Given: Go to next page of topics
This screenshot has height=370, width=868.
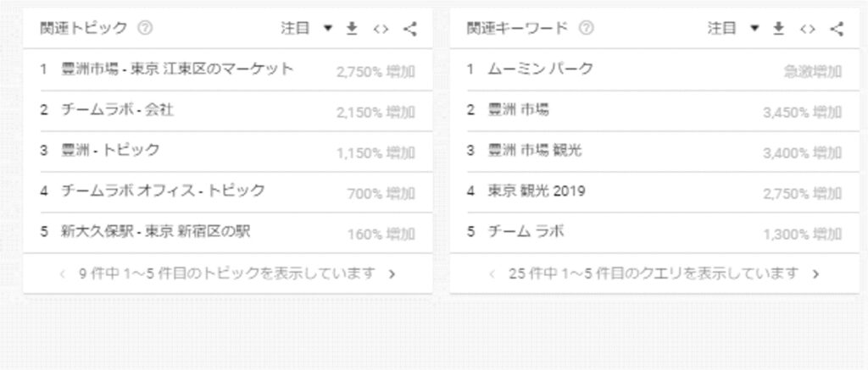Looking at the screenshot, I should [x=392, y=273].
